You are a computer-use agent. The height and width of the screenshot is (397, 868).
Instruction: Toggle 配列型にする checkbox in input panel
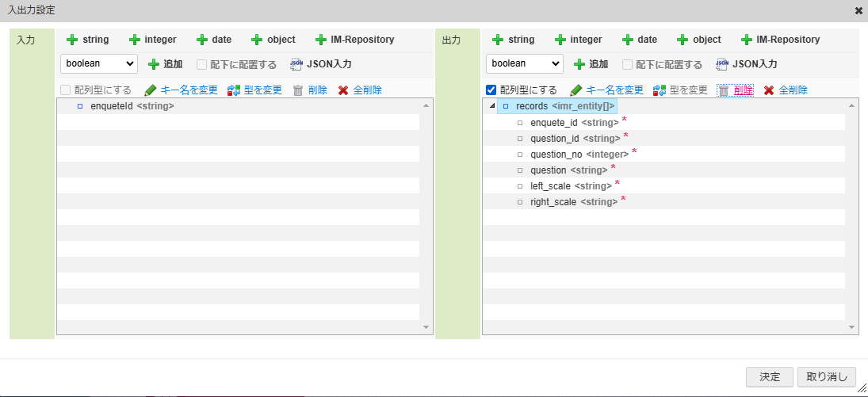point(65,90)
